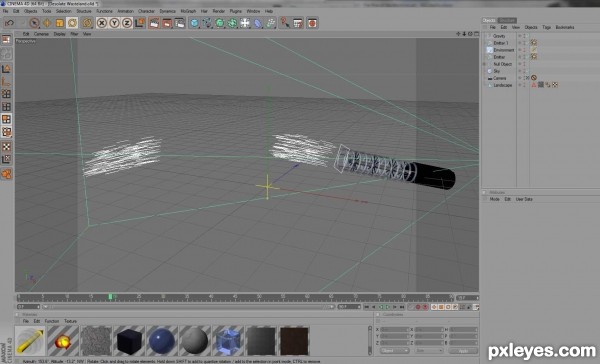Select the Move tool icon
Viewport: 600px width, 364px height.
(47, 23)
